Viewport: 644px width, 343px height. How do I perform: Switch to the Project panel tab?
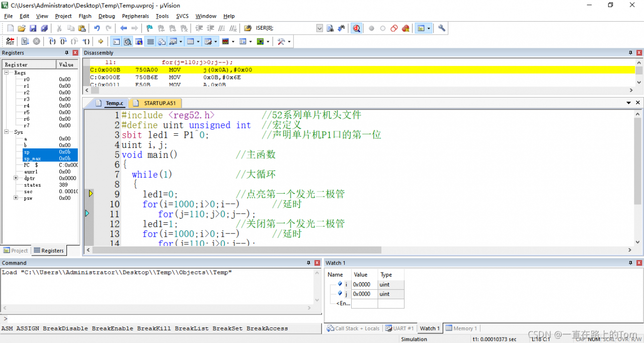coord(16,250)
